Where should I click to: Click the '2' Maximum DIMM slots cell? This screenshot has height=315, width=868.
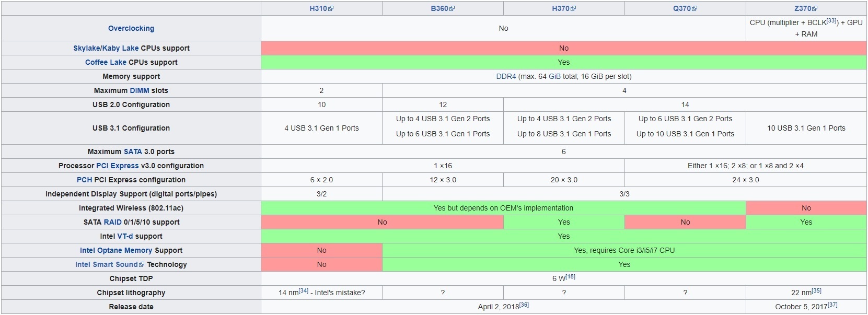click(321, 90)
